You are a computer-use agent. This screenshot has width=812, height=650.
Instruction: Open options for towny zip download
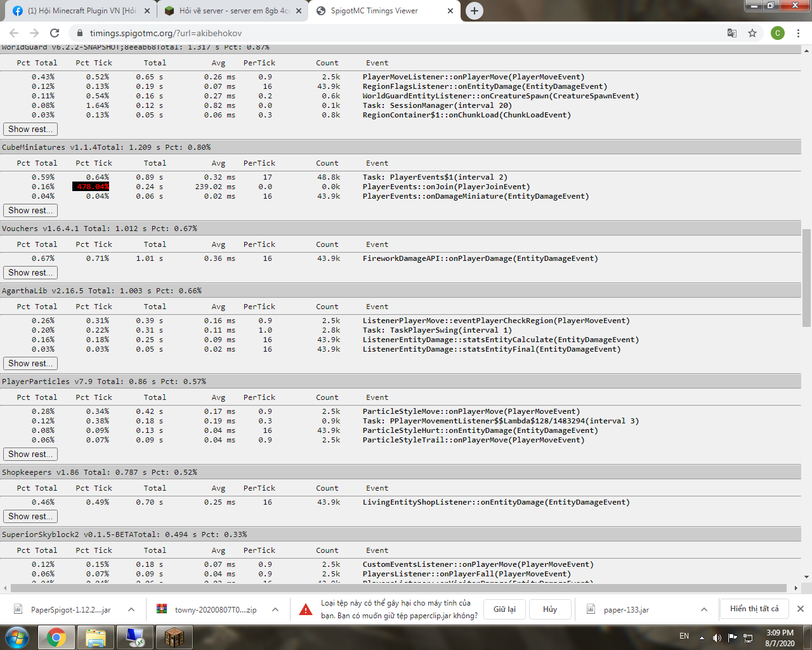[275, 609]
